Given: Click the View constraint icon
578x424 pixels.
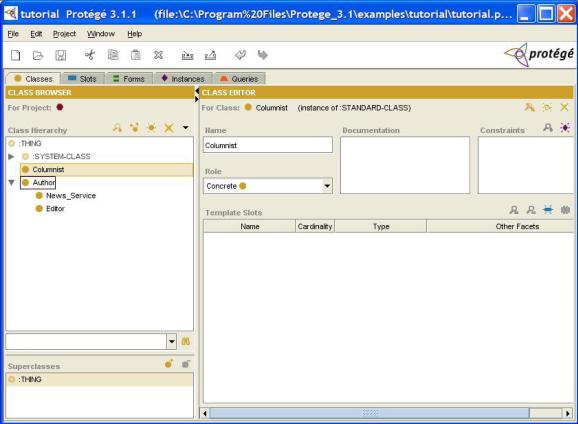Looking at the screenshot, I should point(548,128).
